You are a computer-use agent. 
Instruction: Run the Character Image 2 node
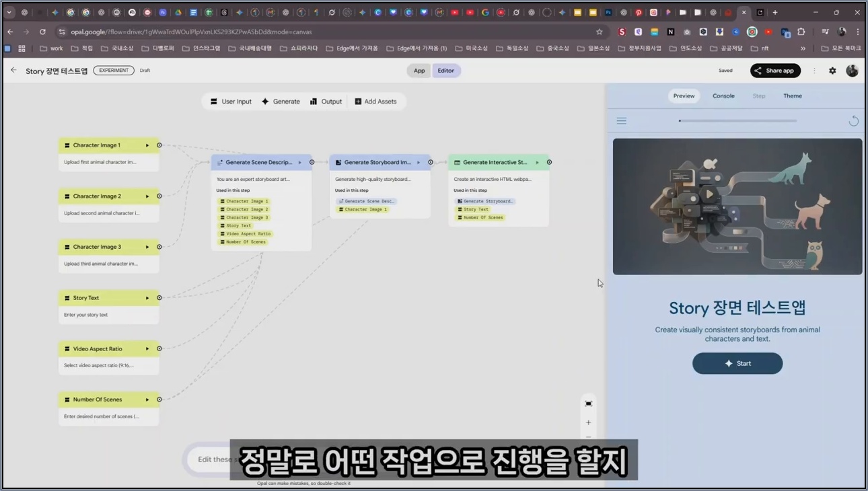click(147, 196)
